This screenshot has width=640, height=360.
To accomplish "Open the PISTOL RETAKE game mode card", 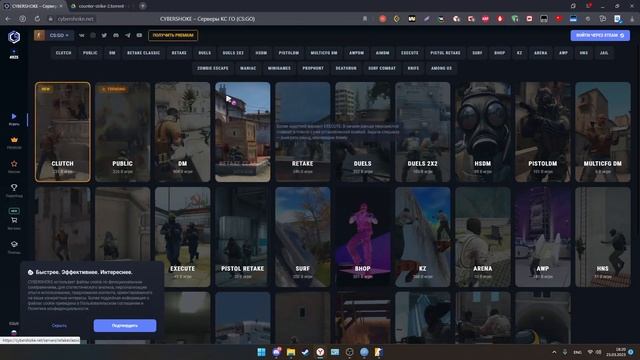I will (x=242, y=237).
